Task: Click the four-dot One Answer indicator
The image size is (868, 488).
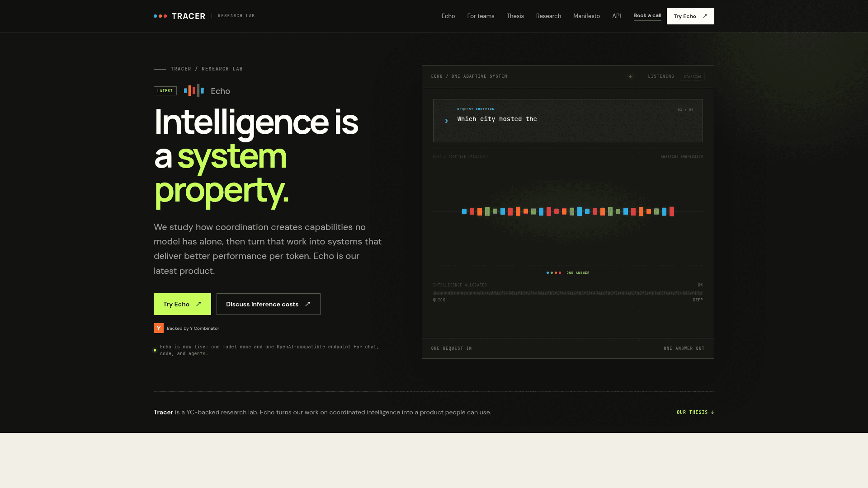Action: point(554,273)
